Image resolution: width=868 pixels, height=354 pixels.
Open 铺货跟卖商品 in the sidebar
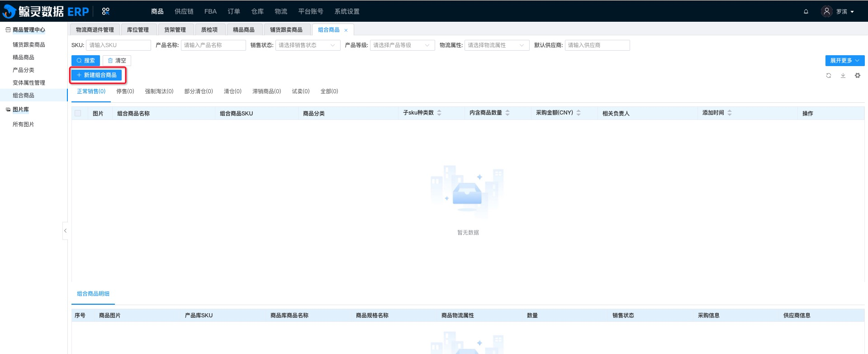tap(29, 45)
